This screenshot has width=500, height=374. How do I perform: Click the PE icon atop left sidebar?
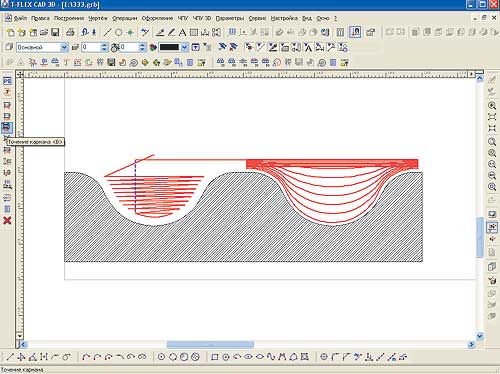pos(7,81)
